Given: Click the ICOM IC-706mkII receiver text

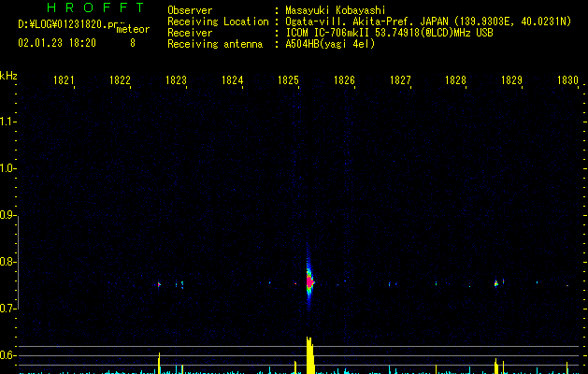Looking at the screenshot, I should point(389,33).
